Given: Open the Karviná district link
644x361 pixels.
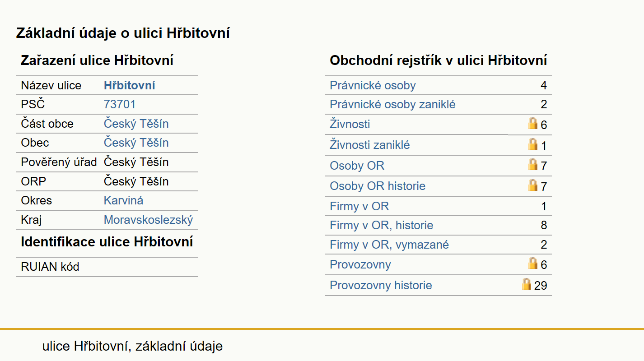Looking at the screenshot, I should [124, 200].
